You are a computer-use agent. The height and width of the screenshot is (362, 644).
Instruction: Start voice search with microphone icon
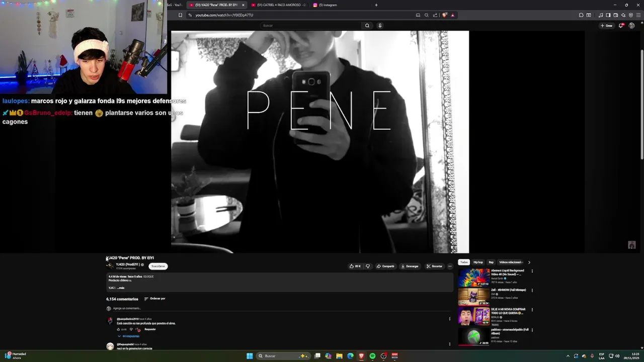click(x=380, y=26)
